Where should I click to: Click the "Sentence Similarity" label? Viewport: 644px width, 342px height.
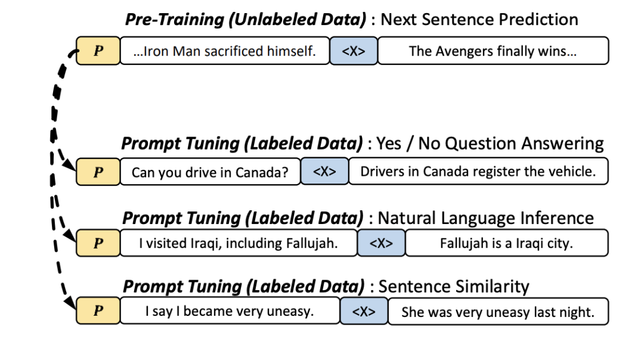click(454, 287)
